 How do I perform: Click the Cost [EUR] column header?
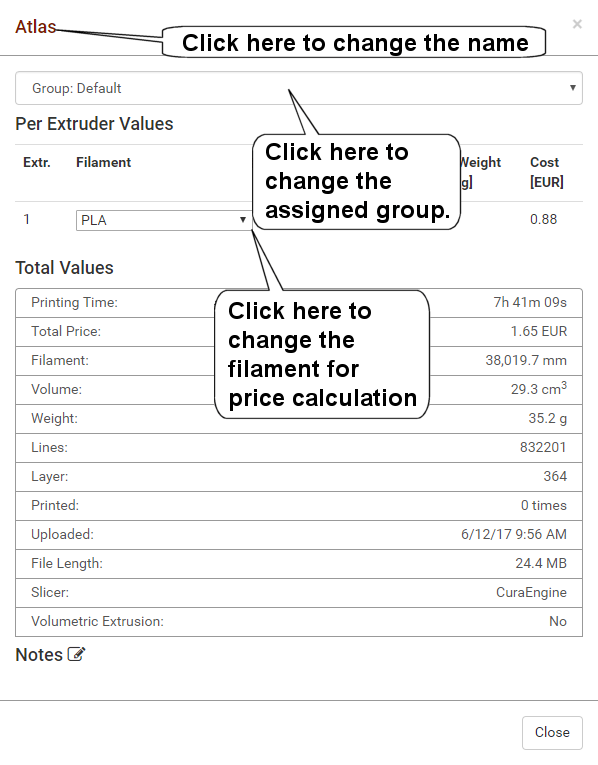(547, 172)
